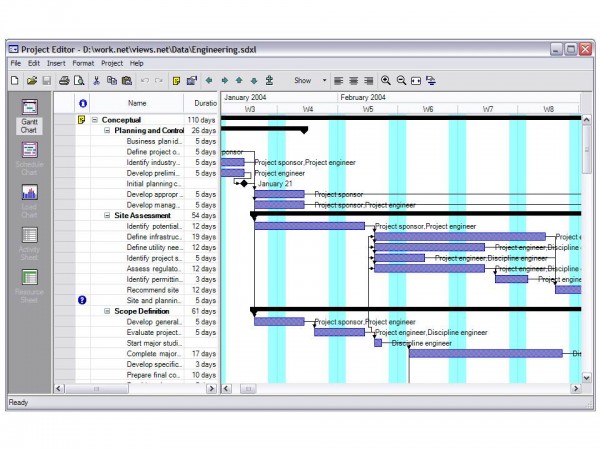Click the yellow note toolbar icon
Image resolution: width=600 pixels, height=450 pixels.
click(176, 81)
